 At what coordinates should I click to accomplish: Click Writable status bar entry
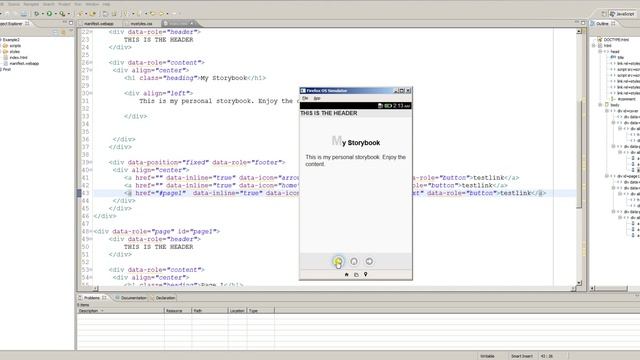click(x=487, y=356)
